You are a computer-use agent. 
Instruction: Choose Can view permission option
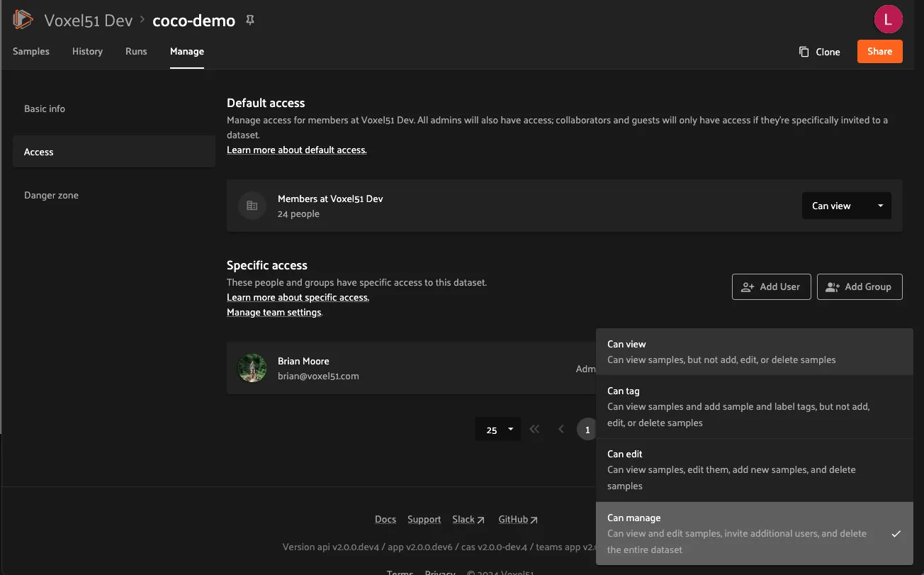[x=755, y=352]
